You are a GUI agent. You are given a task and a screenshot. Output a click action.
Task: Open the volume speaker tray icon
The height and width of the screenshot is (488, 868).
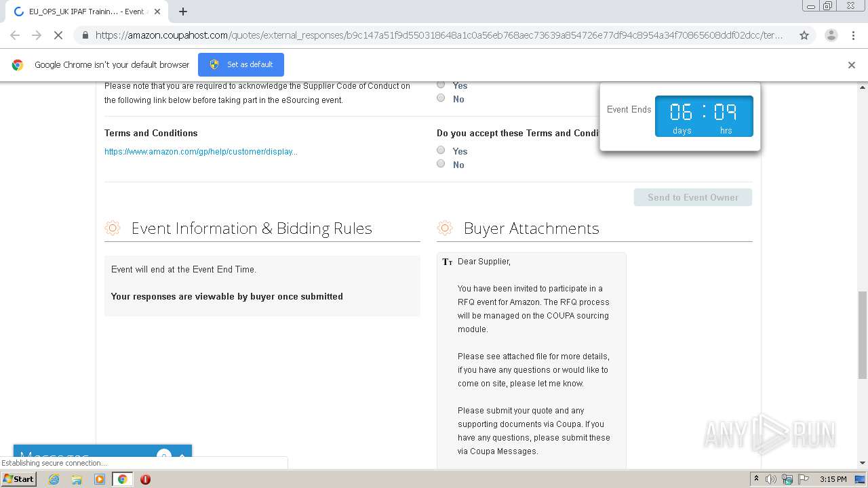[771, 479]
